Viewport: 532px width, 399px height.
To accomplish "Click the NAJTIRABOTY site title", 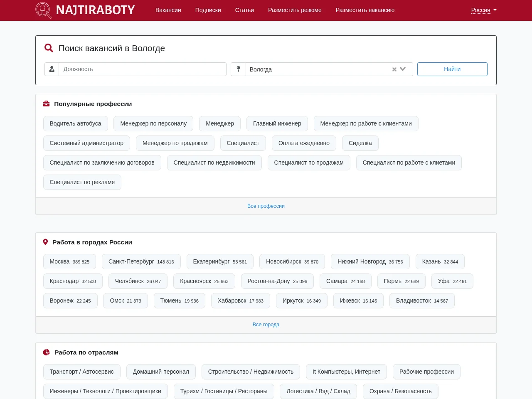I will [96, 10].
